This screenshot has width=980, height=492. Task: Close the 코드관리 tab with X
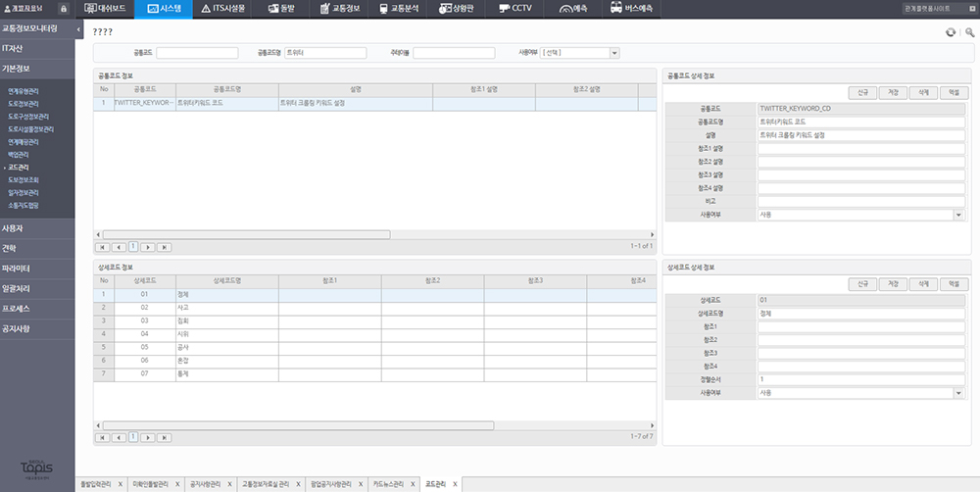tap(455, 484)
